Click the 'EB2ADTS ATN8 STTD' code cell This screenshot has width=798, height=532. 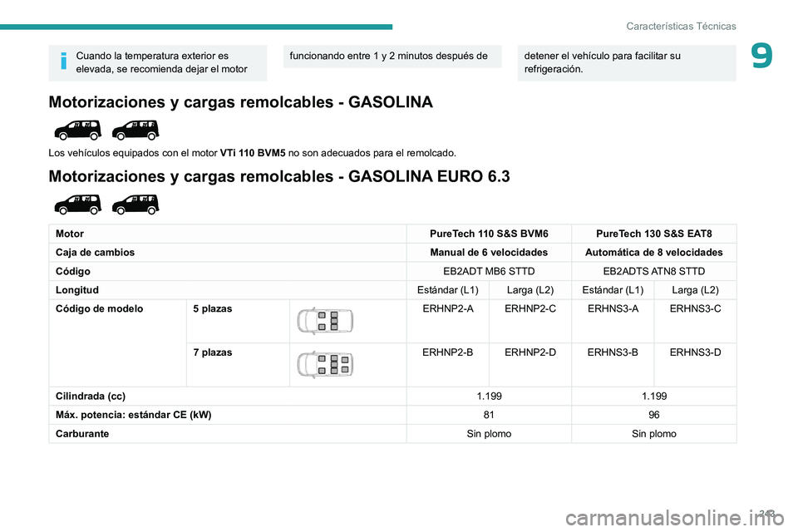[x=654, y=271]
